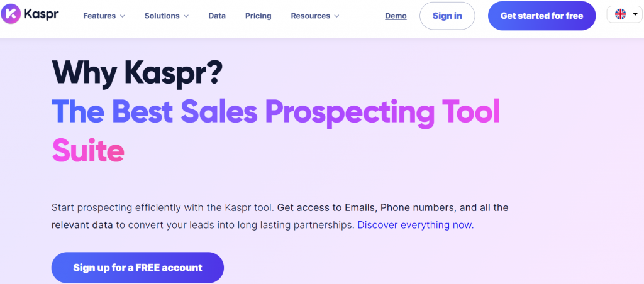Expand the chevron next to Features

[122, 16]
